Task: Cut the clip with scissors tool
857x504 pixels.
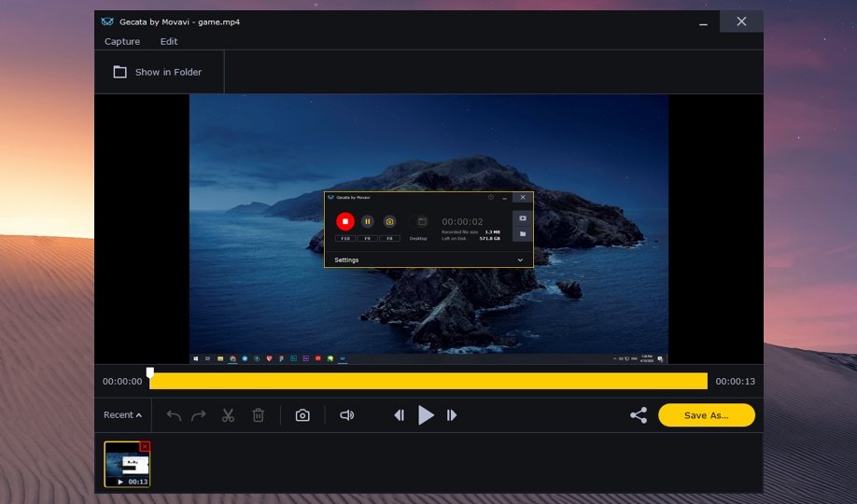Action: click(x=228, y=415)
